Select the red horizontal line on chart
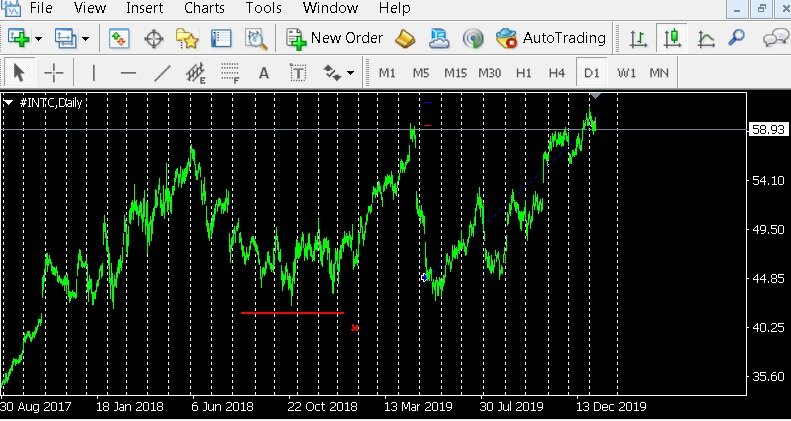Screen dimensions: 791x421 [x=292, y=313]
